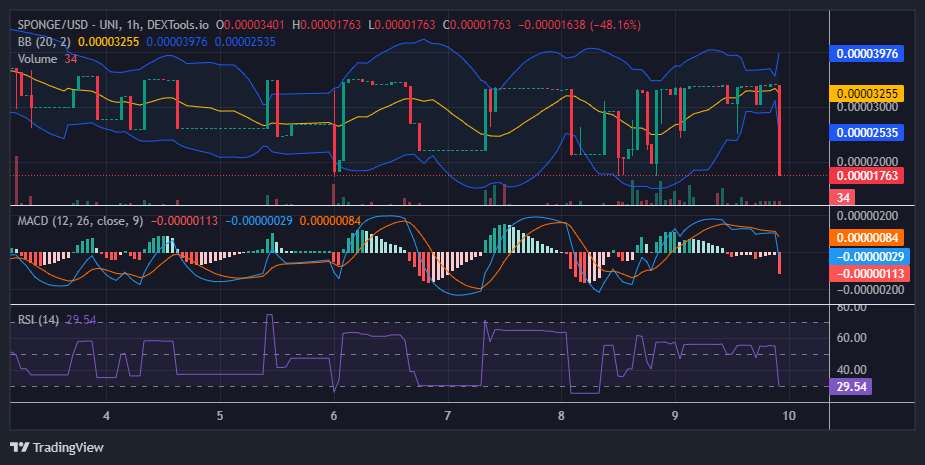Click date label 10 on time axis
This screenshot has width=925, height=465.
pos(789,415)
